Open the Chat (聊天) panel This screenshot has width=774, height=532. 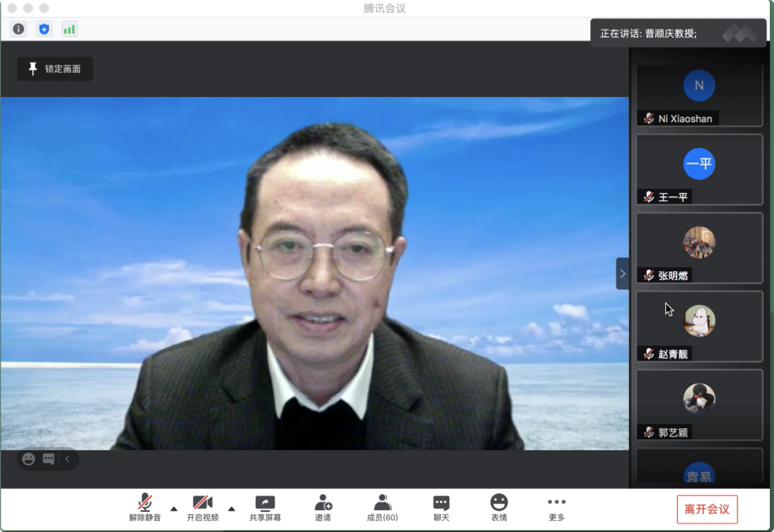coord(441,508)
